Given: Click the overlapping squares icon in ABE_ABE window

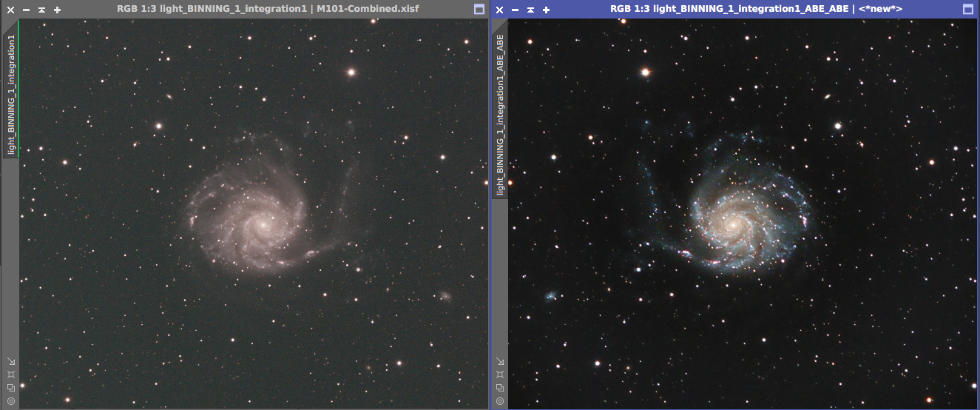Looking at the screenshot, I should coord(500,388).
